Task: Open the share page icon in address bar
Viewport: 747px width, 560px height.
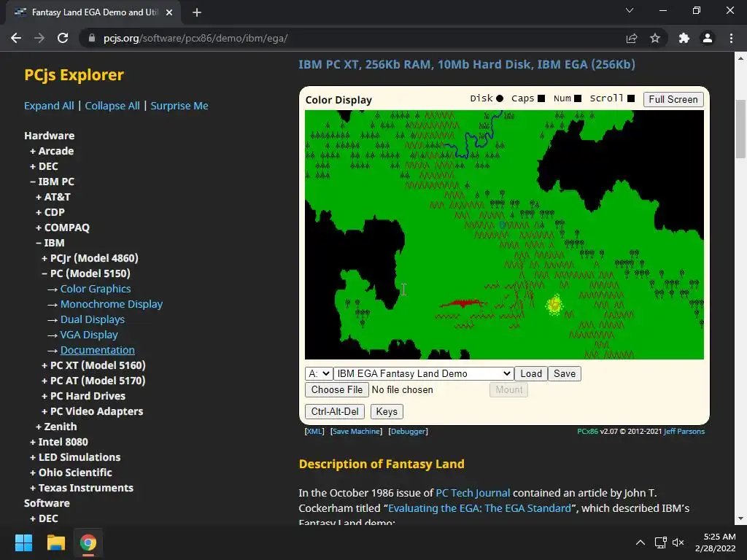Action: [x=632, y=38]
